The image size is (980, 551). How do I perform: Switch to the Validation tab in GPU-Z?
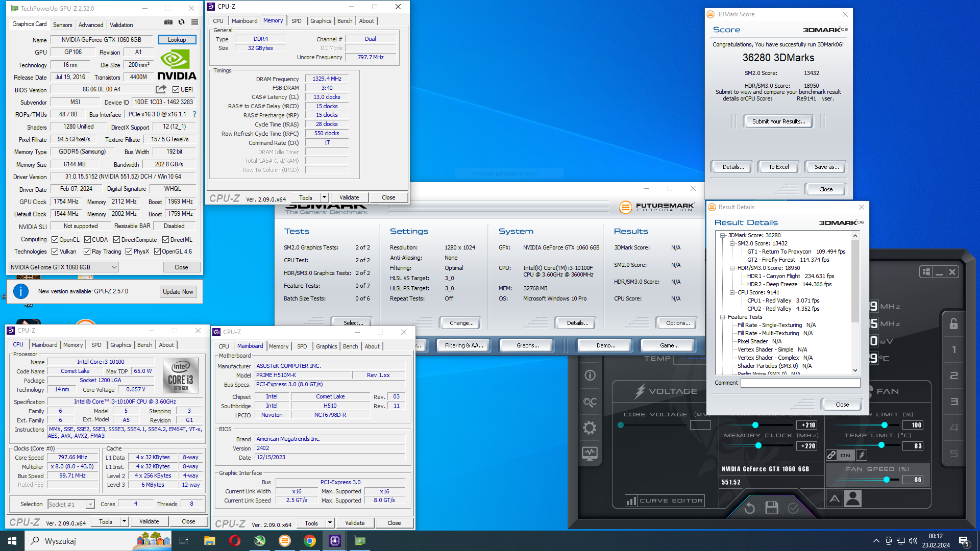(121, 25)
